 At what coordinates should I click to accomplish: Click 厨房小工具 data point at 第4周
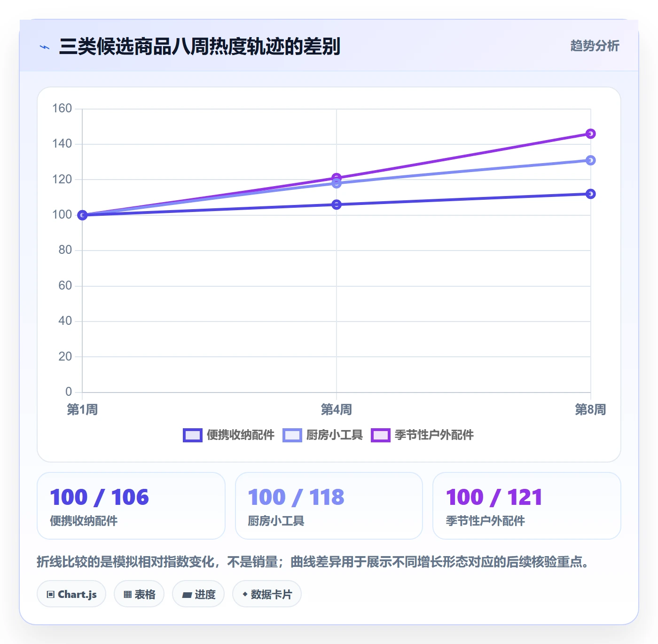click(337, 183)
